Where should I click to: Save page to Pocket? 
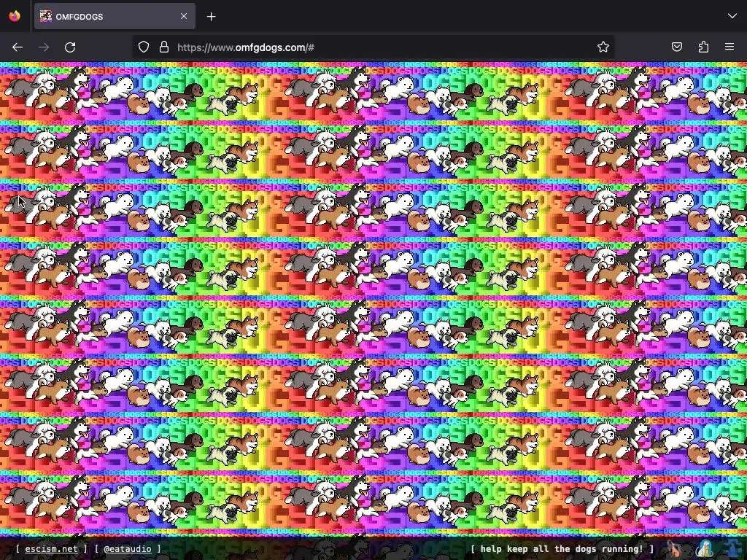676,47
